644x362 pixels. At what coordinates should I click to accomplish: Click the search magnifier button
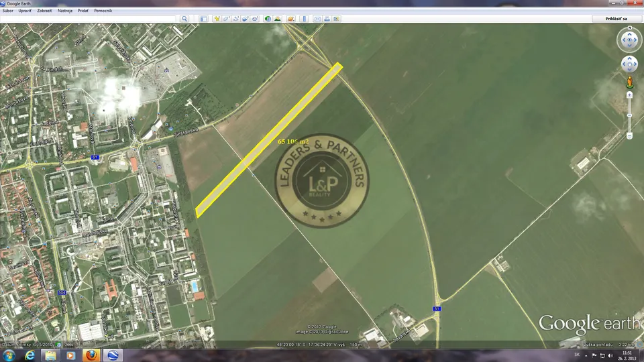pos(184,19)
